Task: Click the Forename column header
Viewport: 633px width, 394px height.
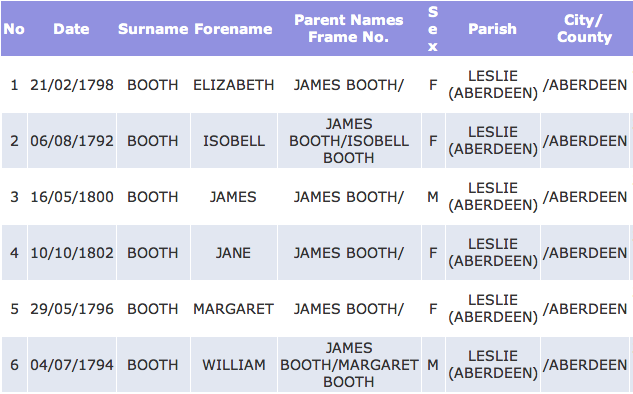Action: point(233,29)
